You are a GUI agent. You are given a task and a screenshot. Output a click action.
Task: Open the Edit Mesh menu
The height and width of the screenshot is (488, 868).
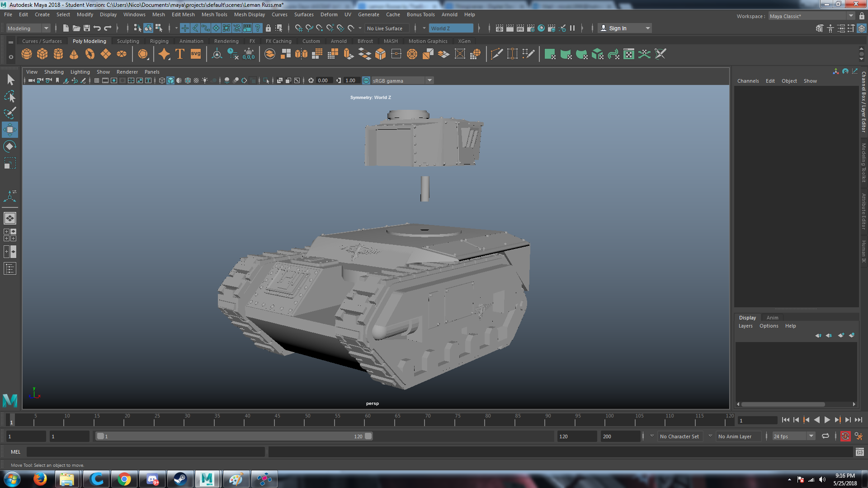(183, 14)
